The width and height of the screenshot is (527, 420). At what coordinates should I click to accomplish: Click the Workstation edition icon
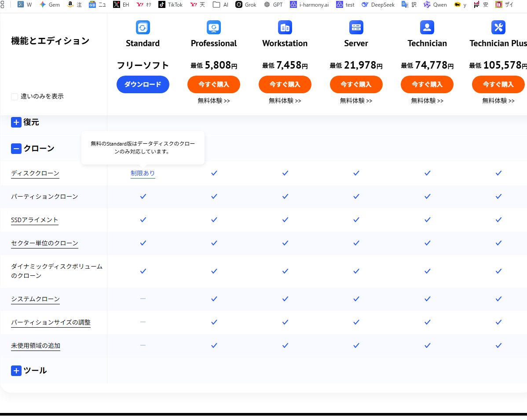(x=285, y=27)
